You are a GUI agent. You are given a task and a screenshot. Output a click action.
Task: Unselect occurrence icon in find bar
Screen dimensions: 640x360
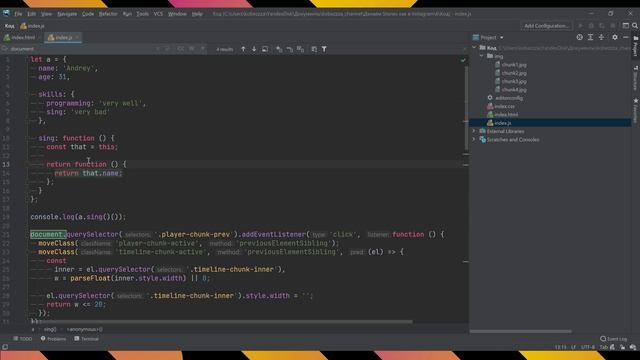(289, 49)
